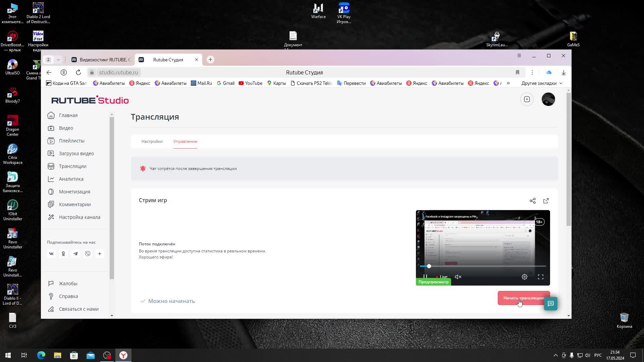This screenshot has height=362, width=644.
Task: Pause the live preview player
Action: click(425, 277)
